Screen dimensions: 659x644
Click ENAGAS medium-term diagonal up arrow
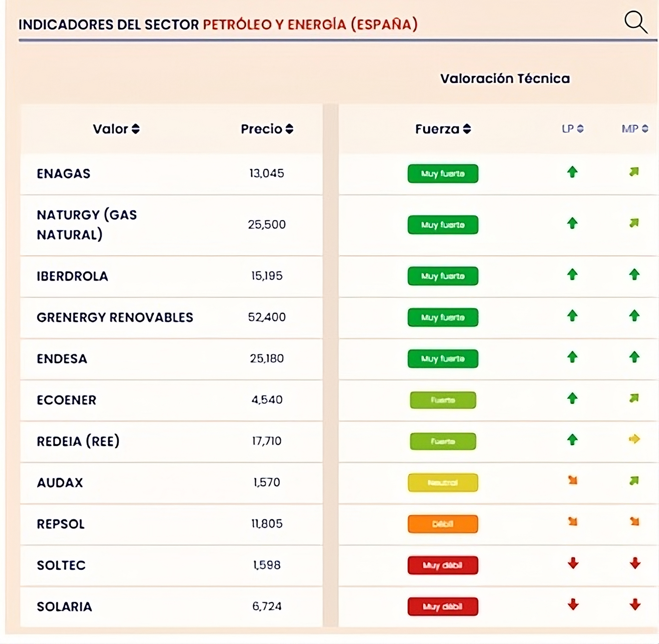coord(634,172)
